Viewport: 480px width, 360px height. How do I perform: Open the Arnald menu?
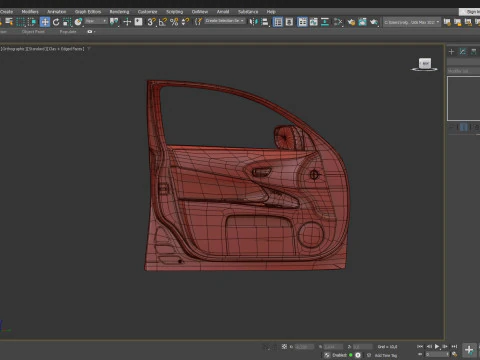223,12
